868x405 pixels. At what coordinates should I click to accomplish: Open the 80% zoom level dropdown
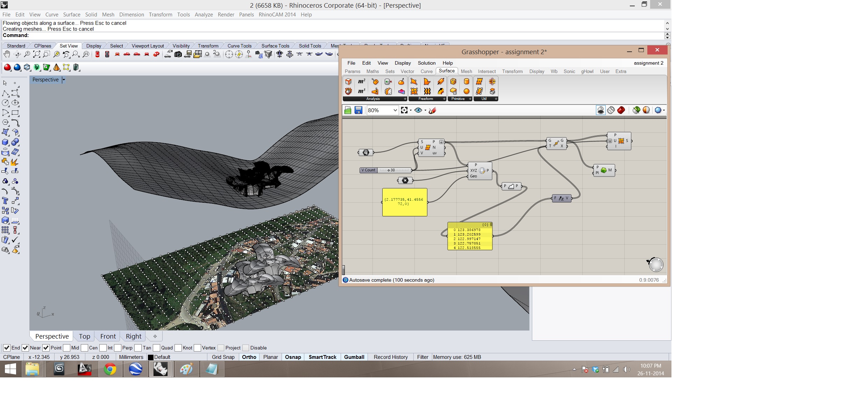click(x=395, y=110)
